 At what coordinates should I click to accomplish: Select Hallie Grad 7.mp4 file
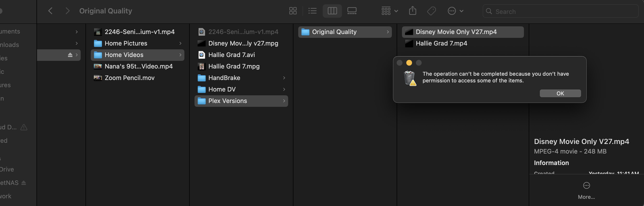pyautogui.click(x=441, y=43)
